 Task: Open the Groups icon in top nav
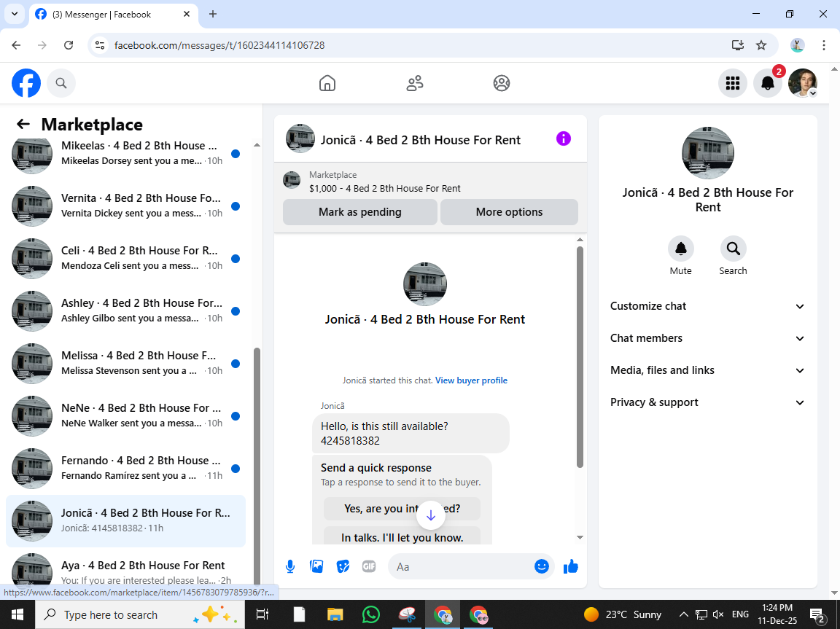(x=502, y=83)
